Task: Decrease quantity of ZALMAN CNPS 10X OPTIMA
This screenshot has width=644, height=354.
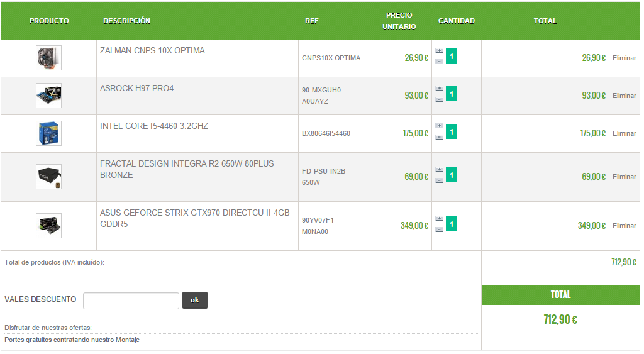Action: 440,62
